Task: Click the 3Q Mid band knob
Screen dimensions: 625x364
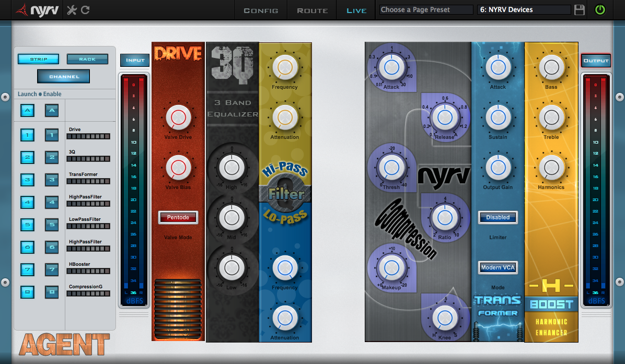Action: point(232,218)
